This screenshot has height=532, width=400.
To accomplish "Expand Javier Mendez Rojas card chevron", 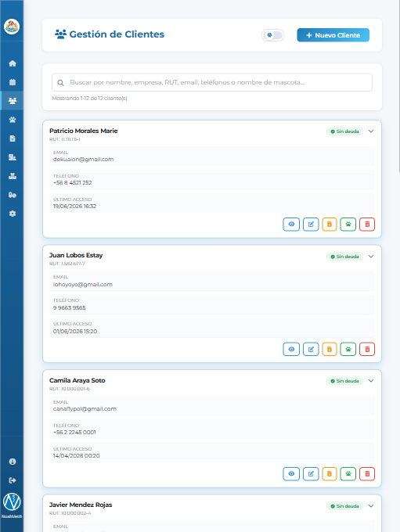I will [x=371, y=506].
